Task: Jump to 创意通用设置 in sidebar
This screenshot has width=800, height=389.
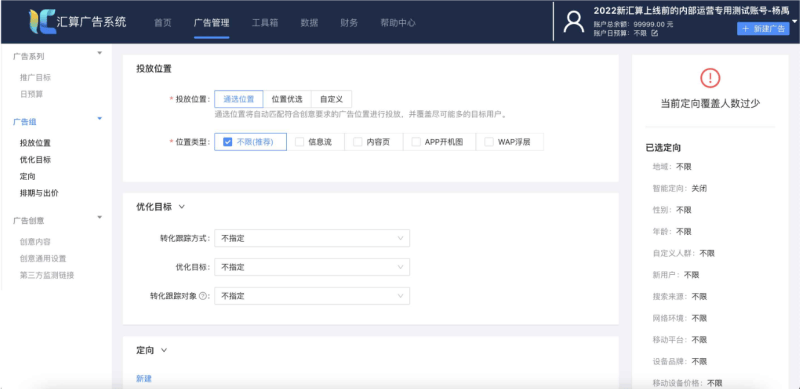Action: click(x=43, y=258)
